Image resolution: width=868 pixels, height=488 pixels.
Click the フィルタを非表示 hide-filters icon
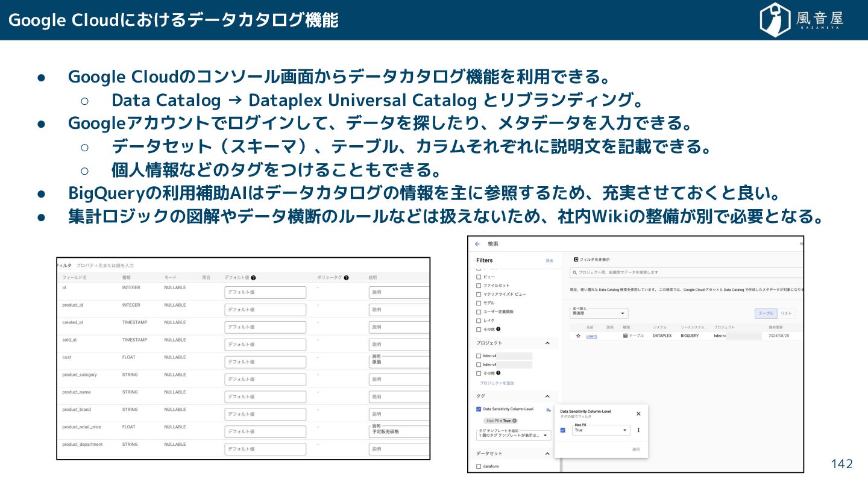point(576,260)
